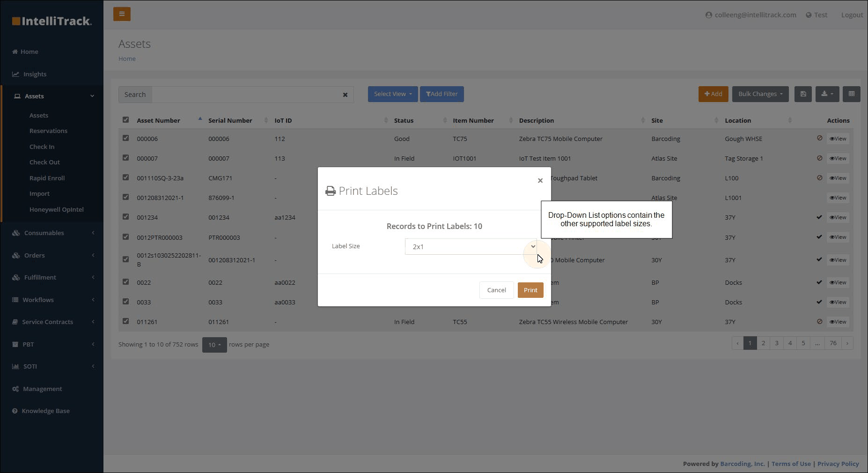The height and width of the screenshot is (473, 868).
Task: Open Check In under Assets
Action: [42, 147]
